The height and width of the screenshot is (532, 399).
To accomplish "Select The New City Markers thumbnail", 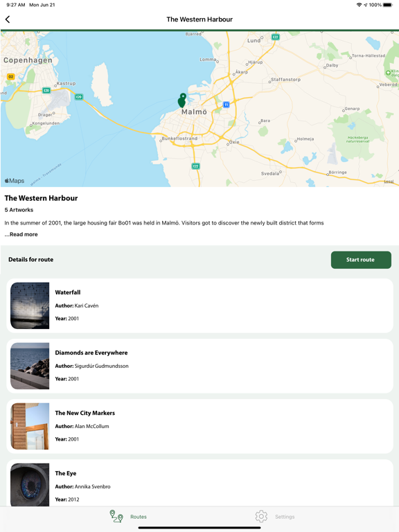I will [30, 427].
